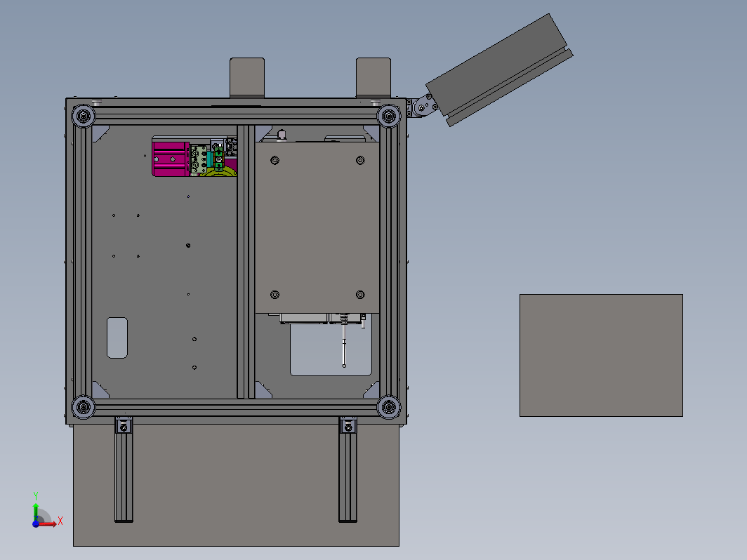
Task: Select the top-left screw on mounting plate
Action: coord(275,161)
